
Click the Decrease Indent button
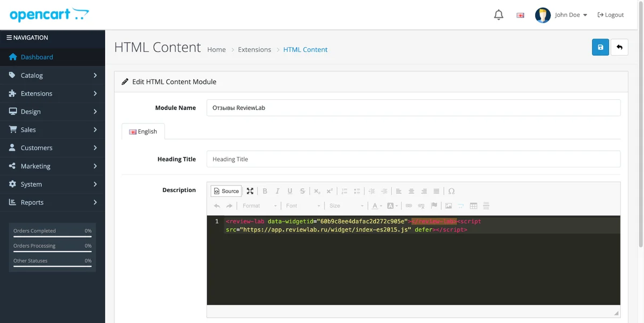pyautogui.click(x=372, y=191)
